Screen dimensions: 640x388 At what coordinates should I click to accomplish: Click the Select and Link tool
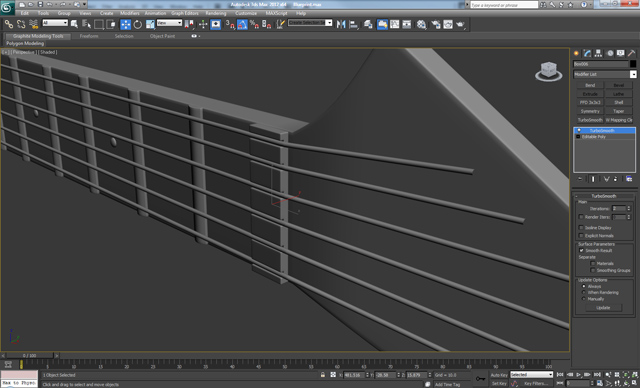click(x=9, y=24)
